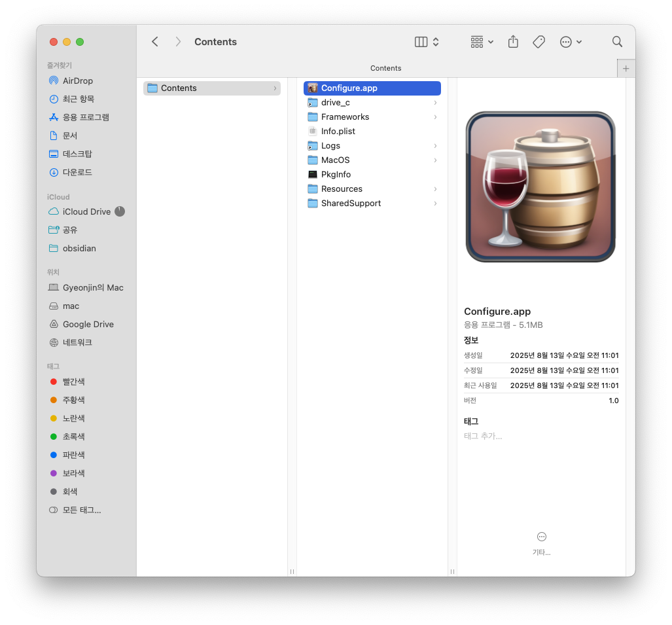This screenshot has height=625, width=672.
Task: Add a new tab with plus button
Action: [x=626, y=68]
